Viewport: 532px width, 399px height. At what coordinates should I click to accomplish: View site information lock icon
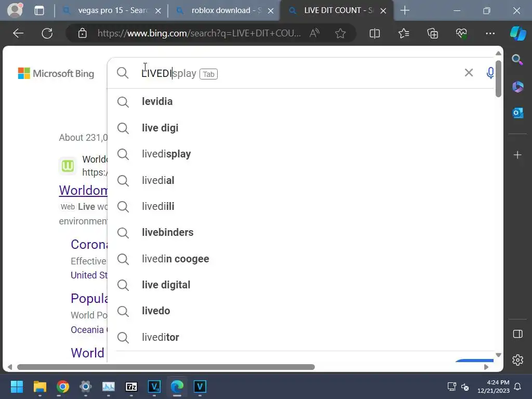[x=82, y=33]
